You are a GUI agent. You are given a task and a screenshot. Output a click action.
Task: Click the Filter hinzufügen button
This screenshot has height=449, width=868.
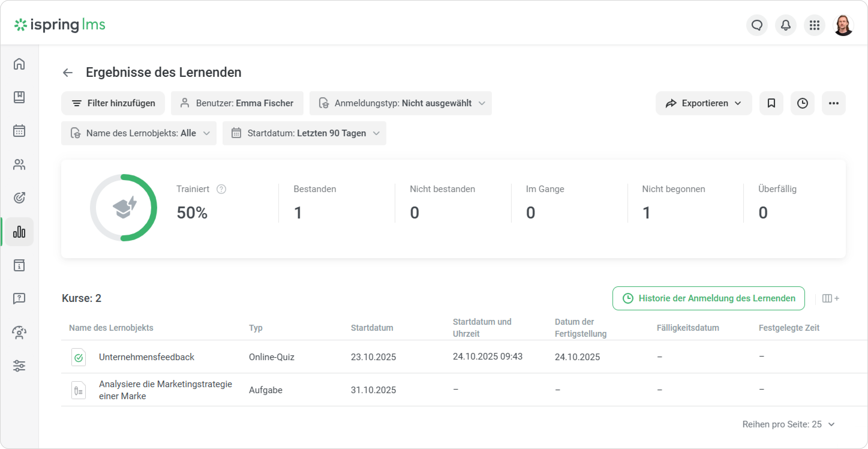(113, 103)
